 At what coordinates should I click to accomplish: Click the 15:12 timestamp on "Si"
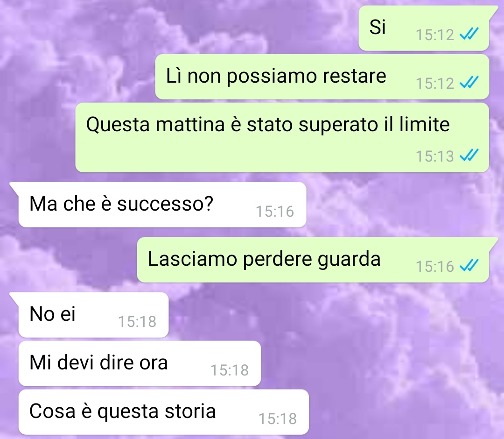[x=435, y=35]
